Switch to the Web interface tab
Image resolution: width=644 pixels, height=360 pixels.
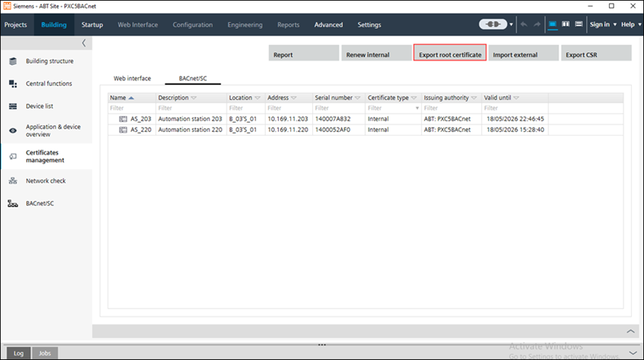(133, 78)
